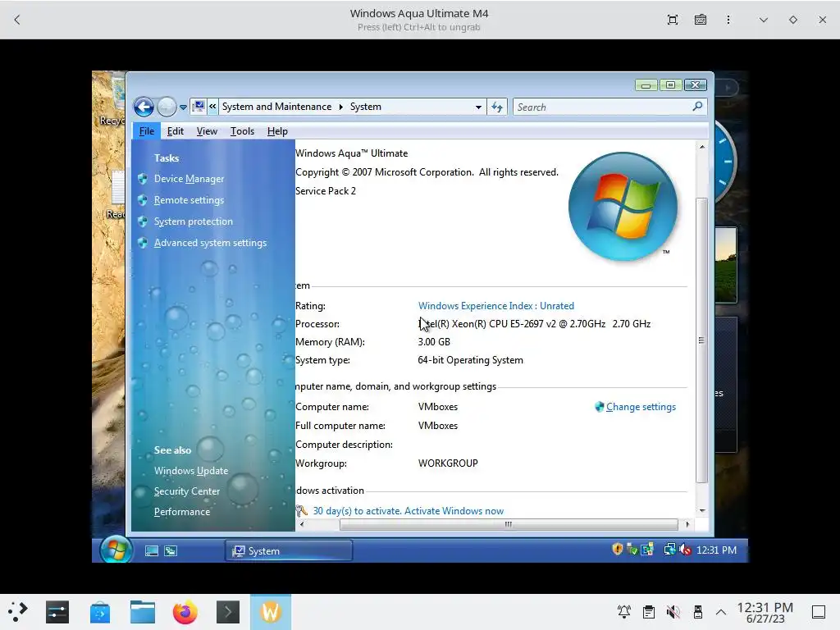Click Activate Windows now link
Viewport: 840px width, 630px height.
(x=454, y=511)
